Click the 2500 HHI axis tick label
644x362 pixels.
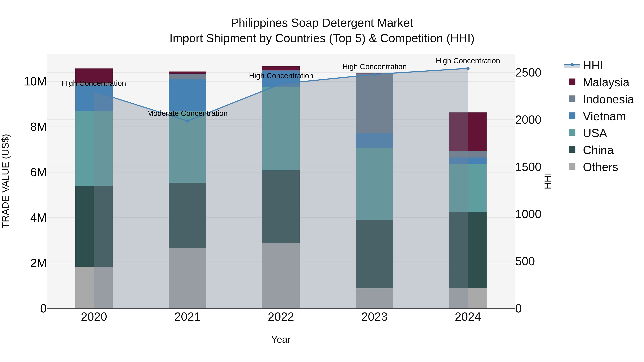point(528,73)
